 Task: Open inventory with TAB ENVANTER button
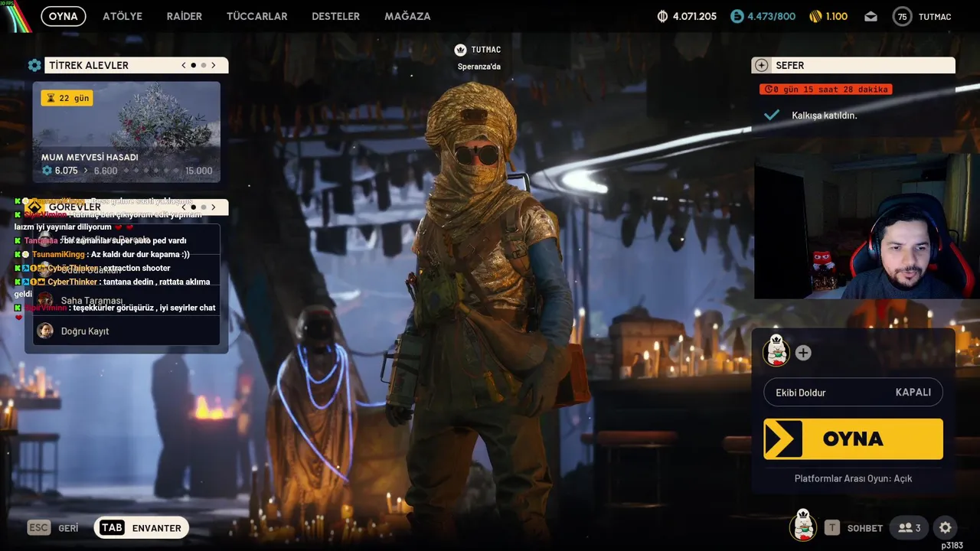pyautogui.click(x=142, y=528)
